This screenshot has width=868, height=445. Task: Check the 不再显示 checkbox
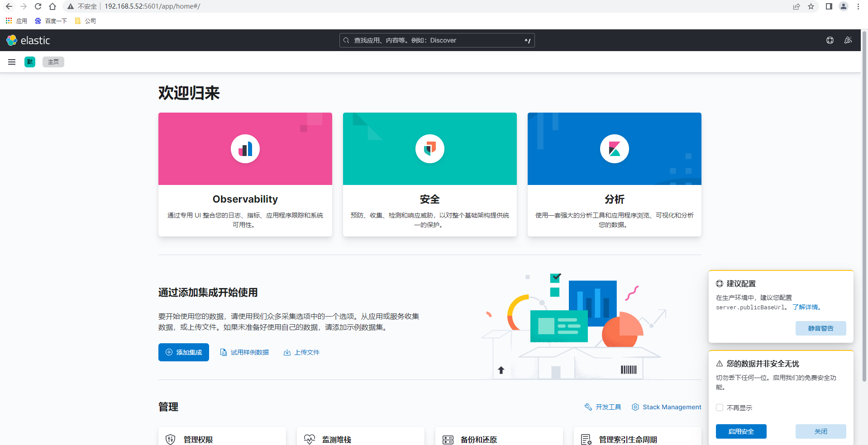point(720,407)
